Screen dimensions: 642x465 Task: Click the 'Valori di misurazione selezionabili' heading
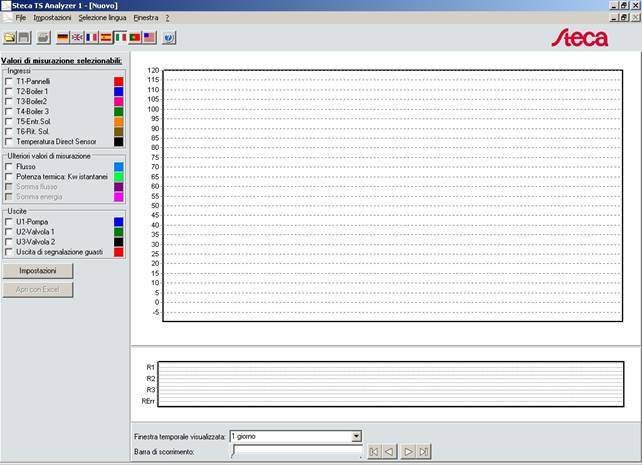click(x=61, y=61)
